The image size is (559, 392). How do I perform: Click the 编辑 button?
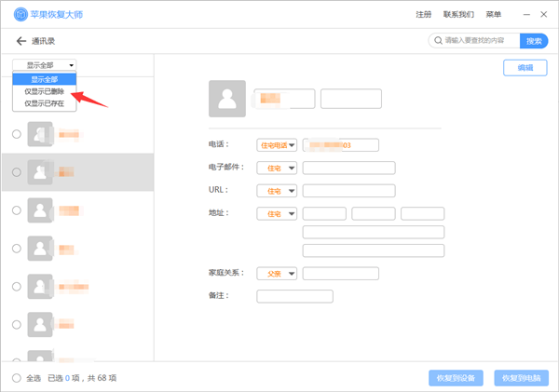pyautogui.click(x=525, y=68)
